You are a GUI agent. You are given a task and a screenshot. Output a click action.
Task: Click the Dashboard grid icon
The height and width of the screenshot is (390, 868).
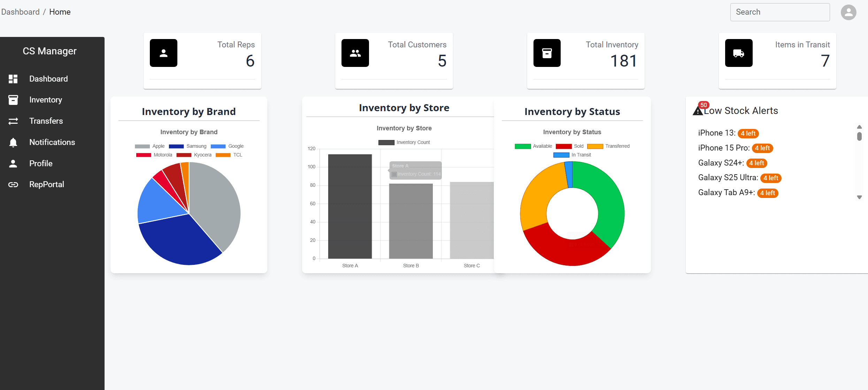[13, 79]
